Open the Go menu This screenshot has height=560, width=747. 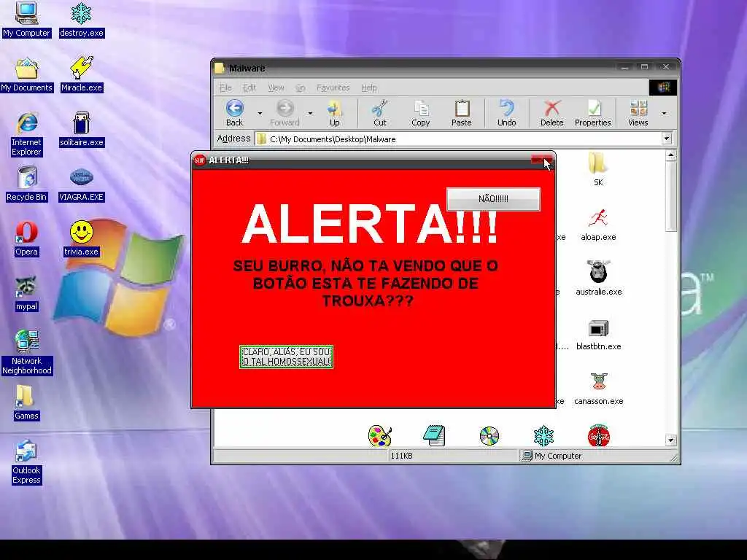(300, 87)
